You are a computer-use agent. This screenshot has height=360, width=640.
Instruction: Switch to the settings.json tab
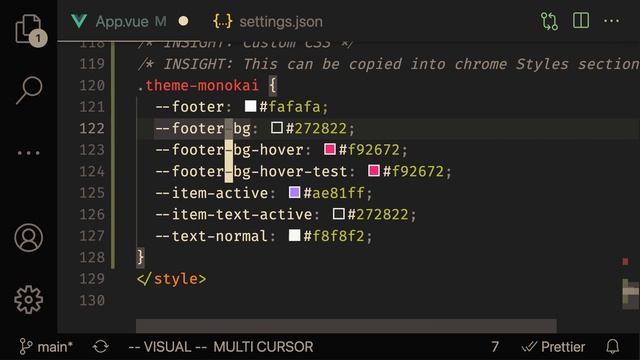(268, 21)
